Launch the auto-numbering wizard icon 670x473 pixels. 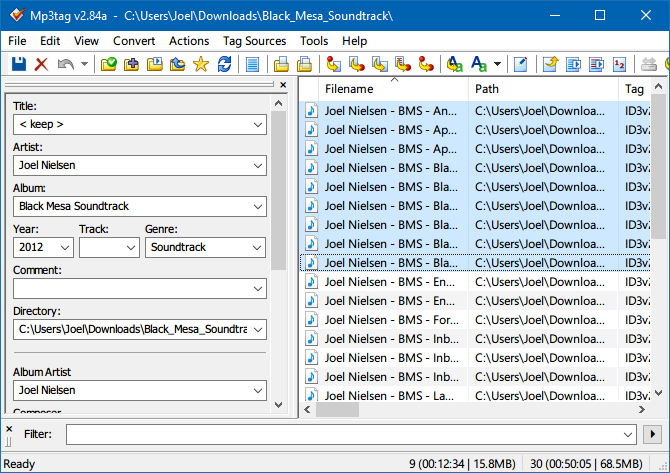pos(619,64)
